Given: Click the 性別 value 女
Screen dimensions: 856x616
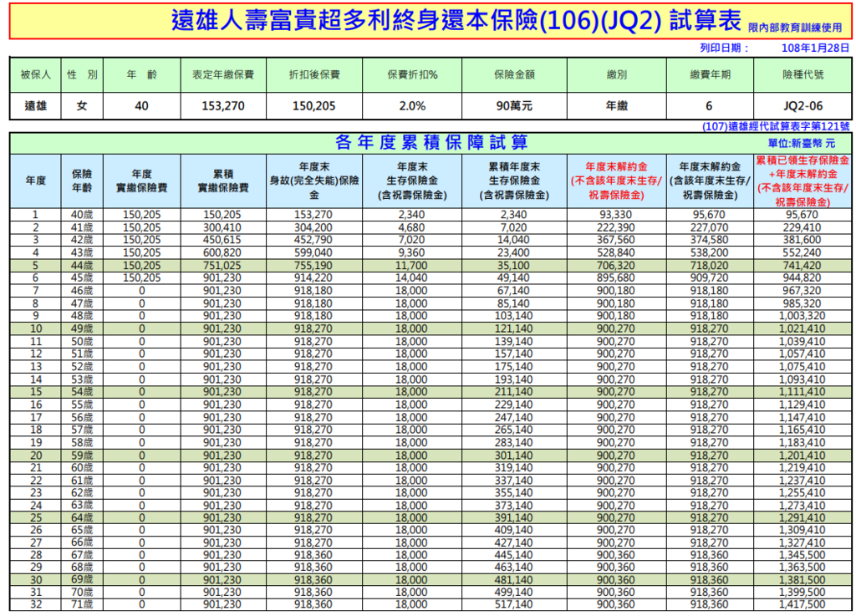Looking at the screenshot, I should tap(82, 106).
